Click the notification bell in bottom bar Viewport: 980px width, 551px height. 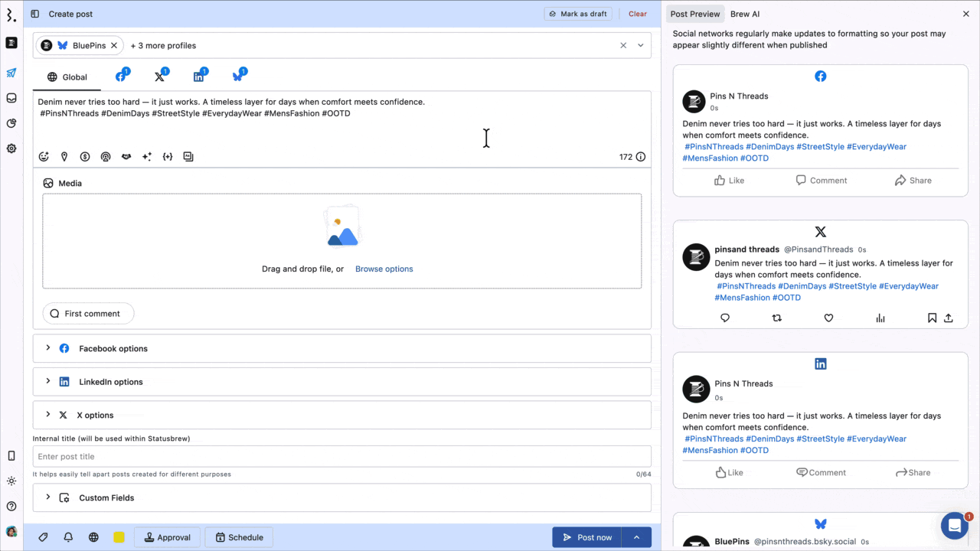click(x=68, y=537)
